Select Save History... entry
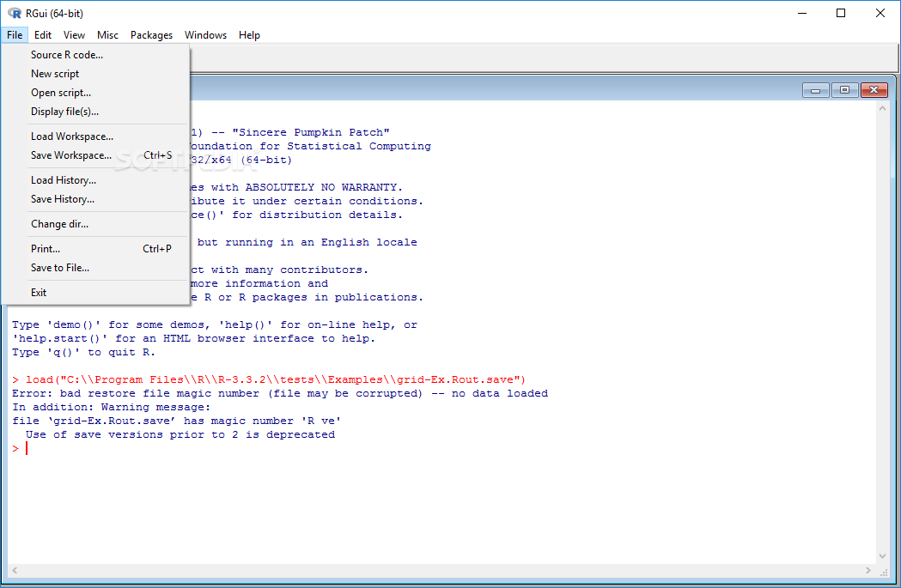 95,199
